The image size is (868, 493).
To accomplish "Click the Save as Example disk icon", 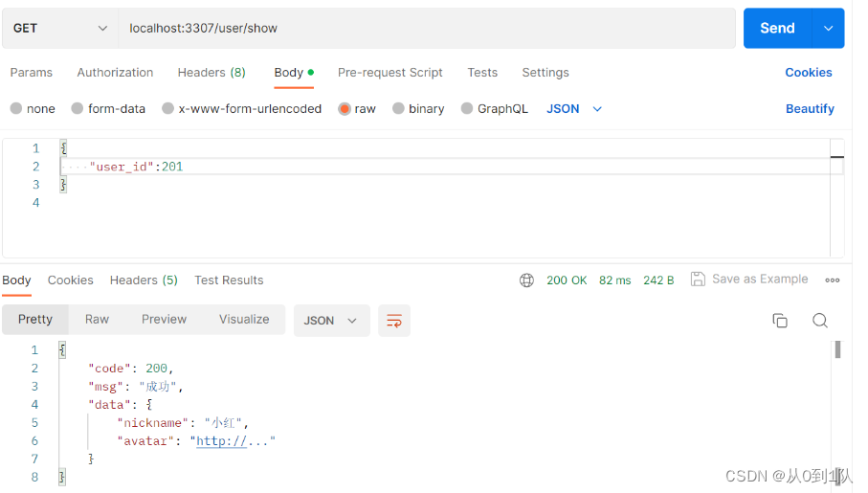I will [x=698, y=280].
